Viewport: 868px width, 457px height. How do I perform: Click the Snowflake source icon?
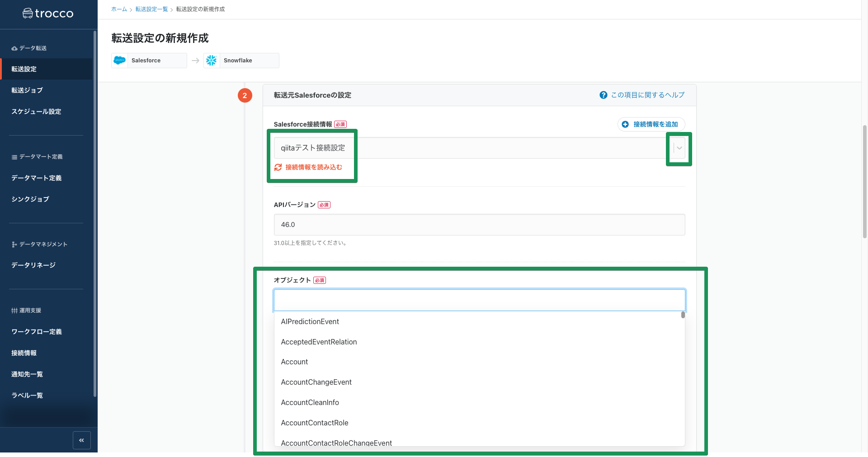point(211,60)
